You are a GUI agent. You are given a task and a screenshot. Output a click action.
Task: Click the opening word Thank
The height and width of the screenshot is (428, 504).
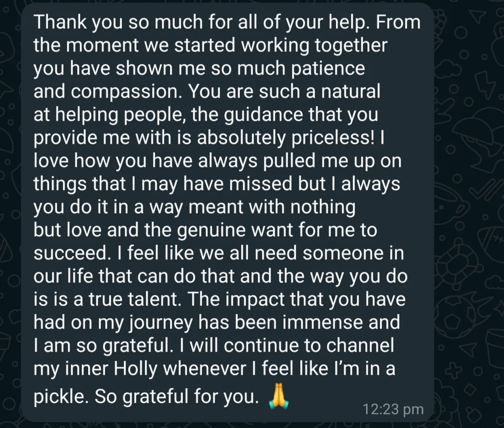[x=60, y=21]
